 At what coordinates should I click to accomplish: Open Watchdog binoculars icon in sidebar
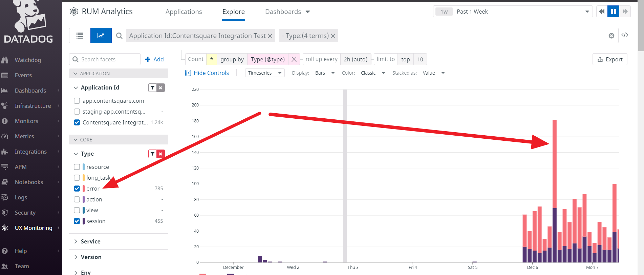(x=5, y=60)
